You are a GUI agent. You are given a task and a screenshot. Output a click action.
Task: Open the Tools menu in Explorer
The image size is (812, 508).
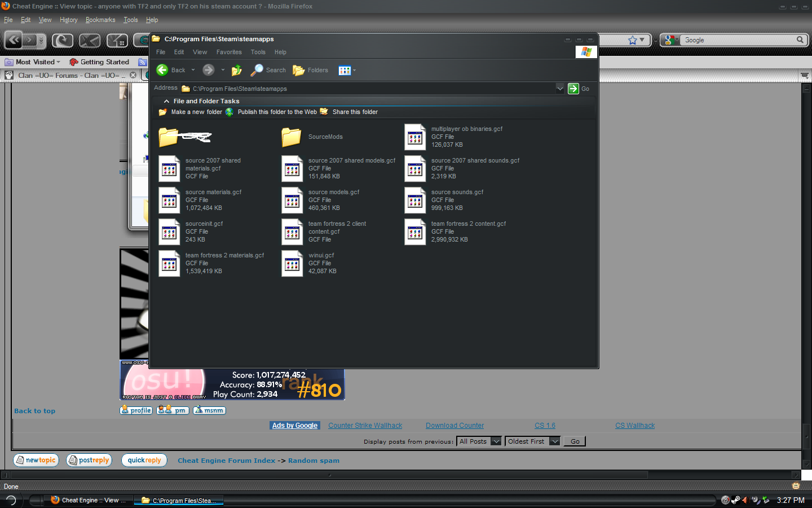click(258, 52)
